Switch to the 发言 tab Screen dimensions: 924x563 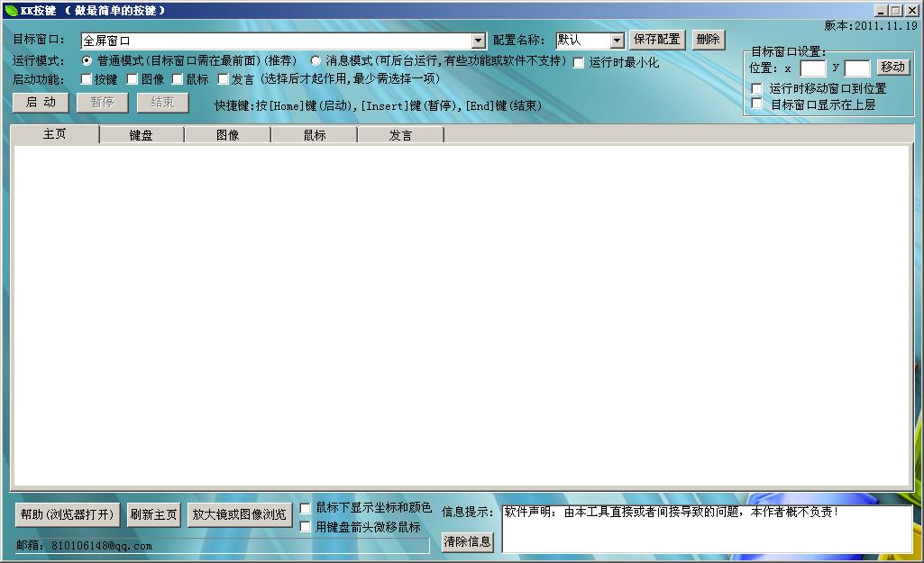401,135
